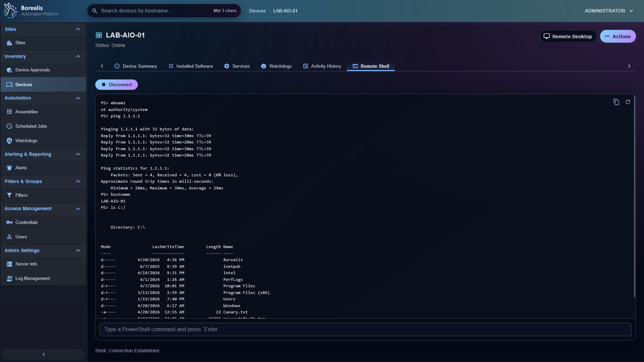Click 'Shell: Connection Established' status text
This screenshot has height=362, width=644.
coord(127,351)
